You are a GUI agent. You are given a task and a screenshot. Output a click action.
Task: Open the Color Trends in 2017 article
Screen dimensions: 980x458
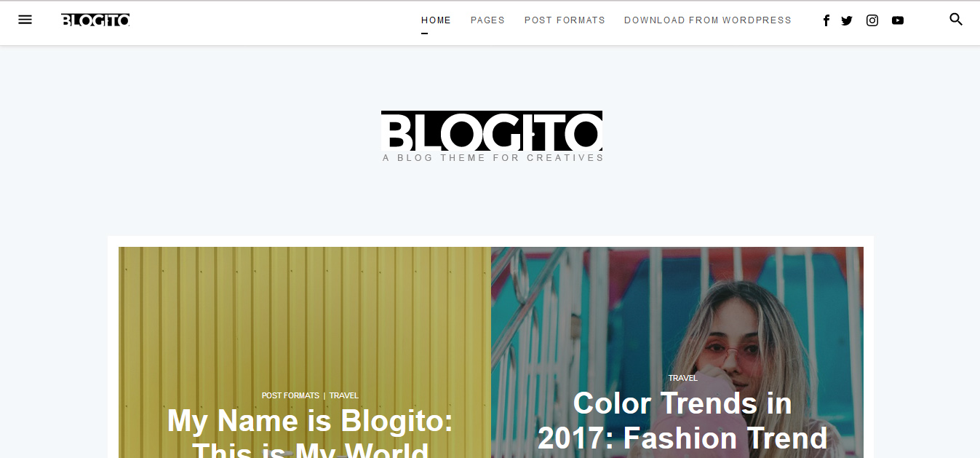pos(682,421)
